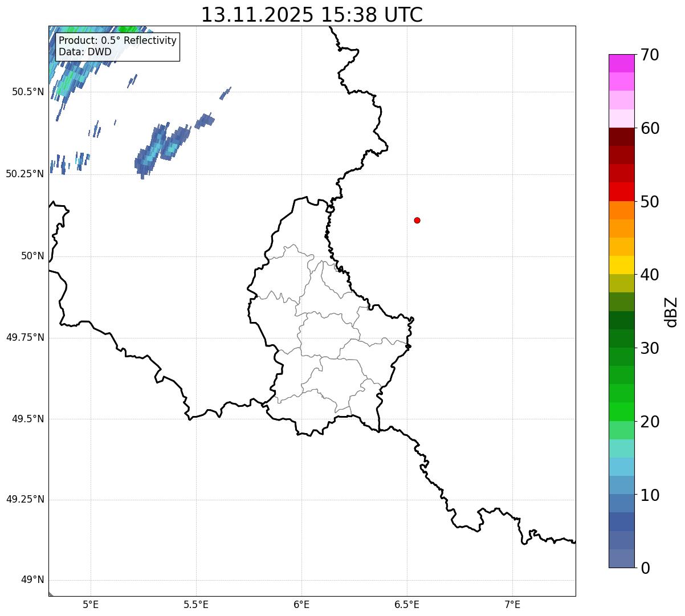Viewport: 685px width, 616px height.
Task: Click the 6.5°E longitude label
Action: (407, 604)
